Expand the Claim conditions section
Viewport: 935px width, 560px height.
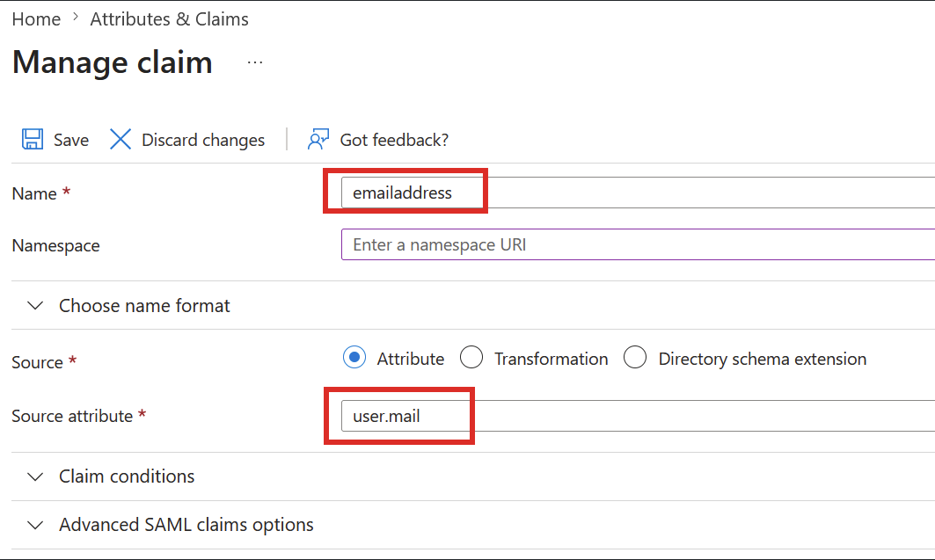127,476
